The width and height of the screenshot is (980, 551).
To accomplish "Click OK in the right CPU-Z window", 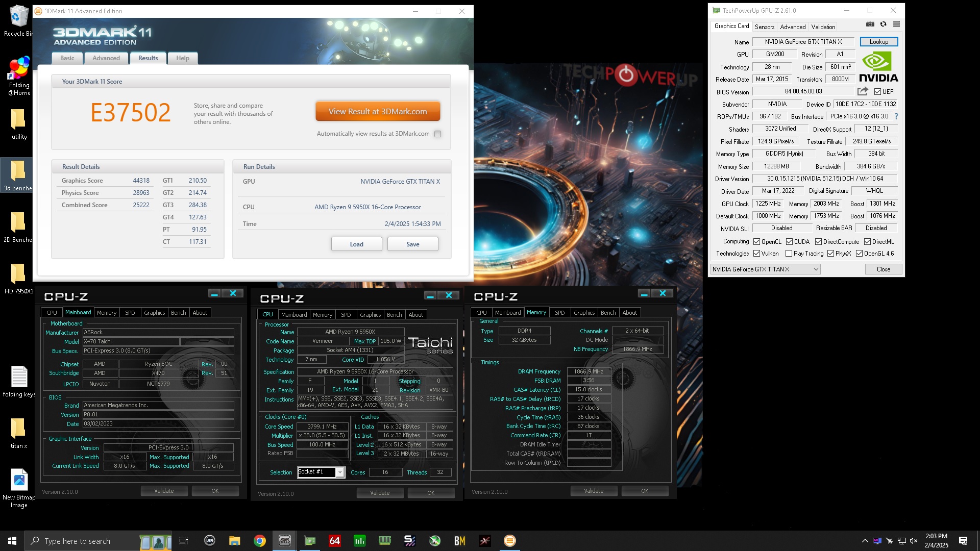I will [645, 491].
